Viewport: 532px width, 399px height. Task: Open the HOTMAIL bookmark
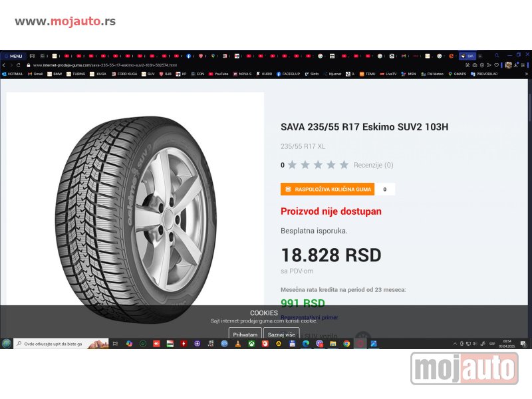[x=13, y=74]
